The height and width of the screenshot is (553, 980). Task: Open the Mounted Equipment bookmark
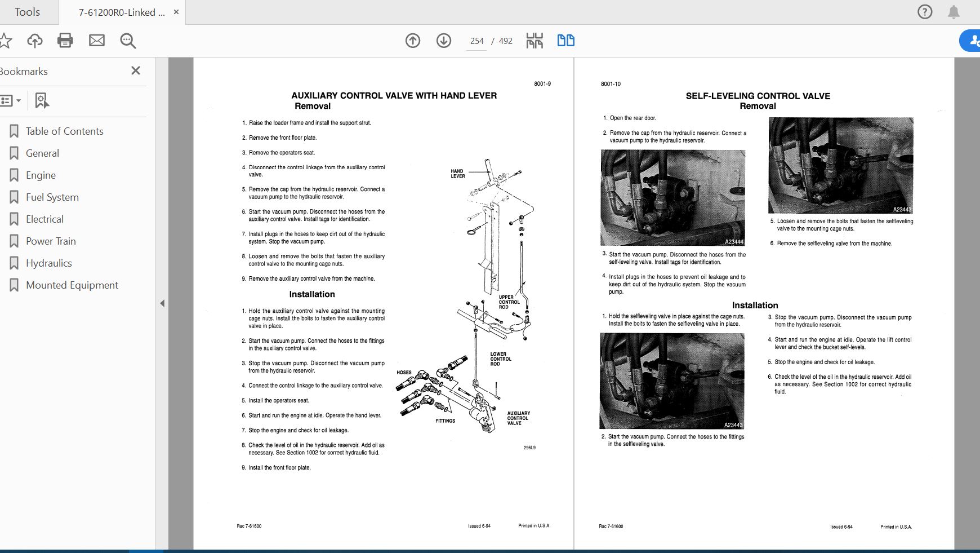point(72,285)
